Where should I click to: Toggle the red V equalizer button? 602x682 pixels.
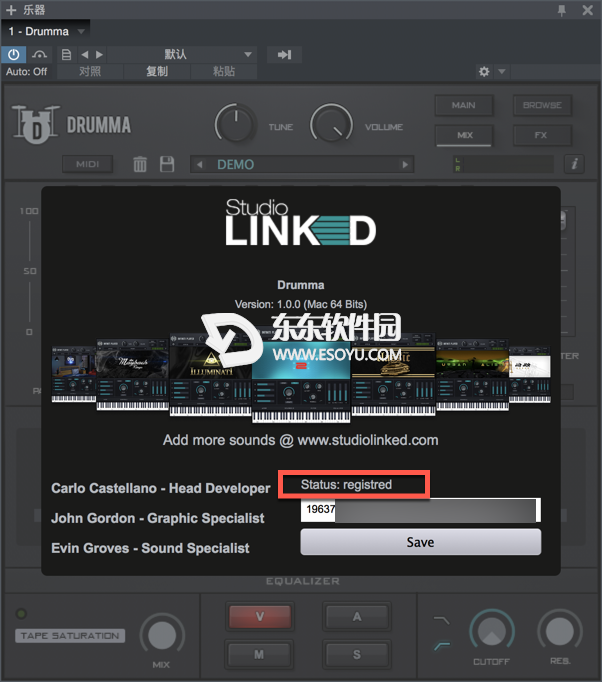coord(260,616)
